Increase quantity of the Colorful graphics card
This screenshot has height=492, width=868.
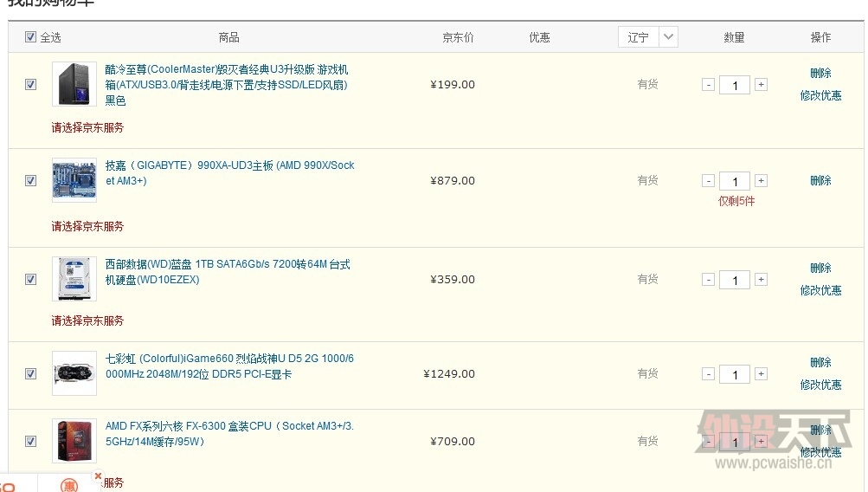click(x=762, y=374)
